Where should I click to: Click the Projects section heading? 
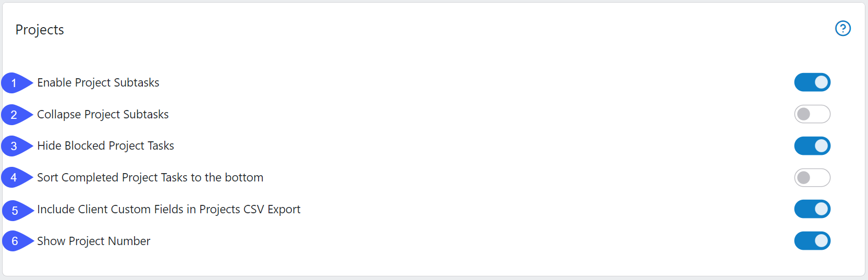[40, 30]
